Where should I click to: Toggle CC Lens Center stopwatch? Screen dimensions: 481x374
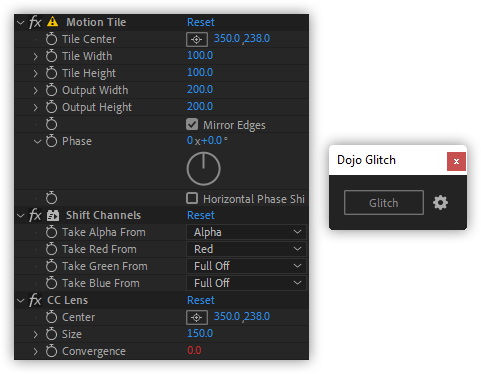(x=51, y=317)
